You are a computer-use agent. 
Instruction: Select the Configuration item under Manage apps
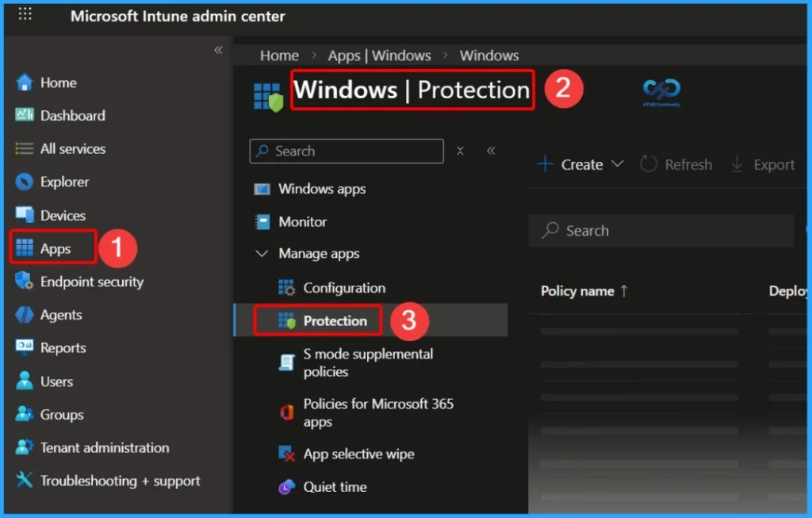click(x=346, y=287)
